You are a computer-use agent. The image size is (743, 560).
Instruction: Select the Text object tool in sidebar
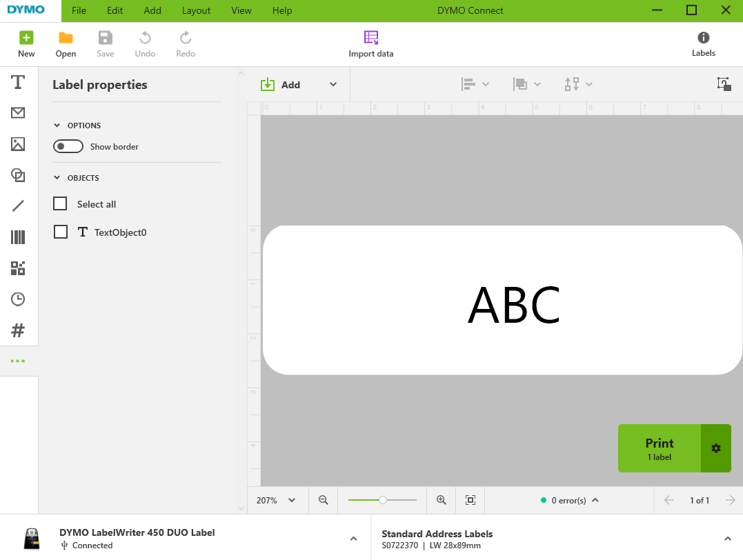[18, 83]
